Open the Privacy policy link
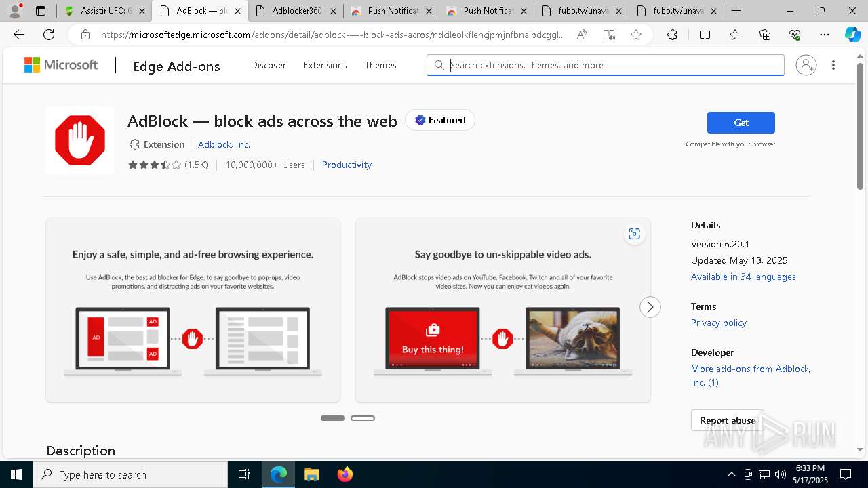This screenshot has height=488, width=868. [x=719, y=323]
